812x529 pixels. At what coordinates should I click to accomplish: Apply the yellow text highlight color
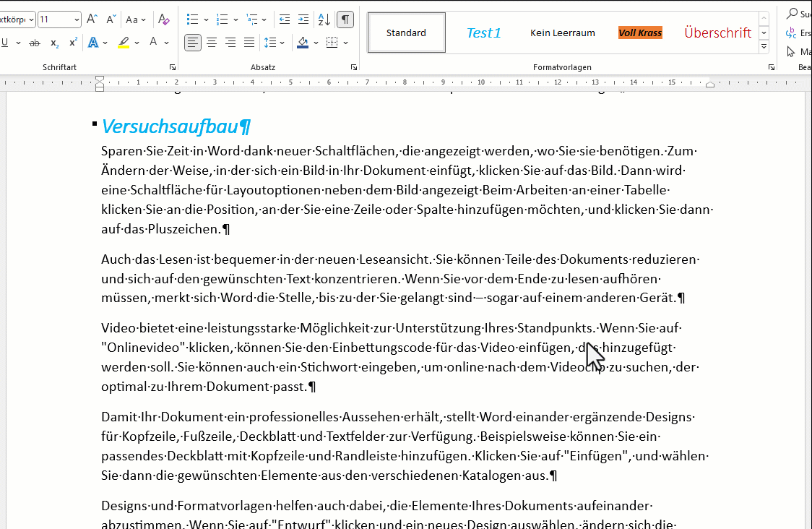point(124,43)
